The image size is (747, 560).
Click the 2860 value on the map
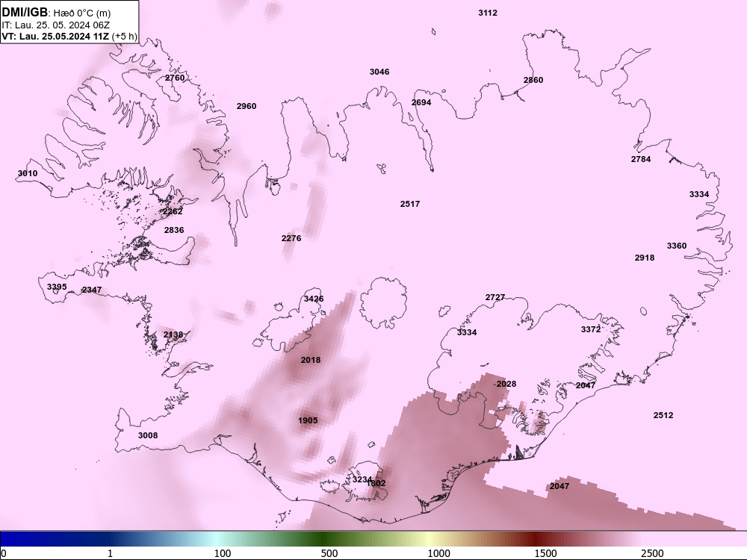533,80
